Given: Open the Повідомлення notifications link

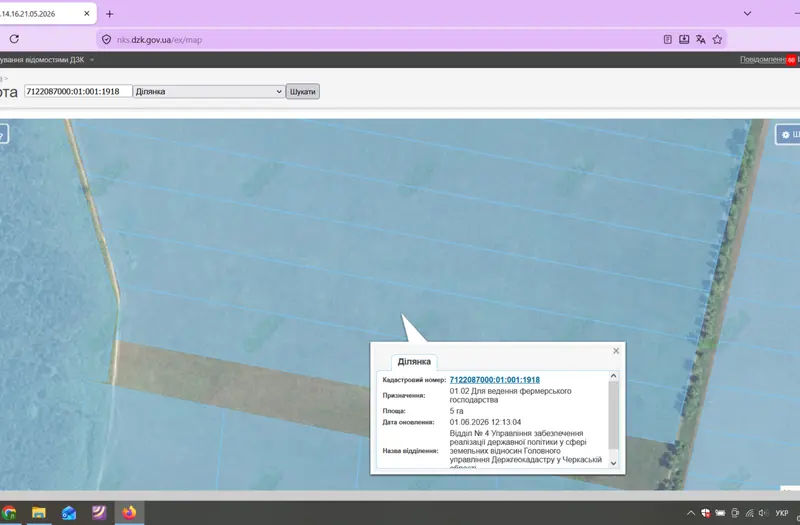Looking at the screenshot, I should click(763, 60).
